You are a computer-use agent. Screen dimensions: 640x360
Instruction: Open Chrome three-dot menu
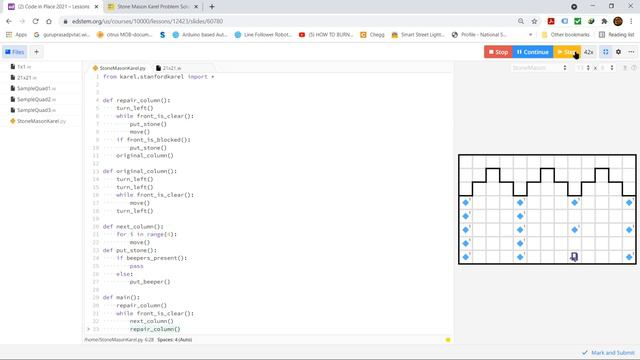pyautogui.click(x=631, y=21)
